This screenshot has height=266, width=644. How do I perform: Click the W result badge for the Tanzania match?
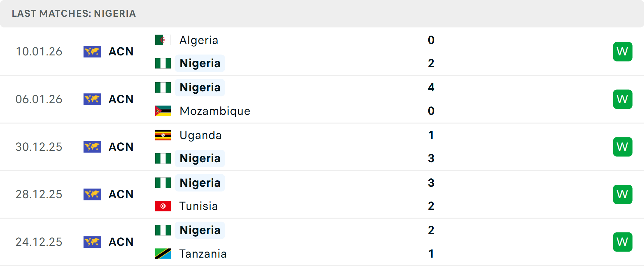623,242
